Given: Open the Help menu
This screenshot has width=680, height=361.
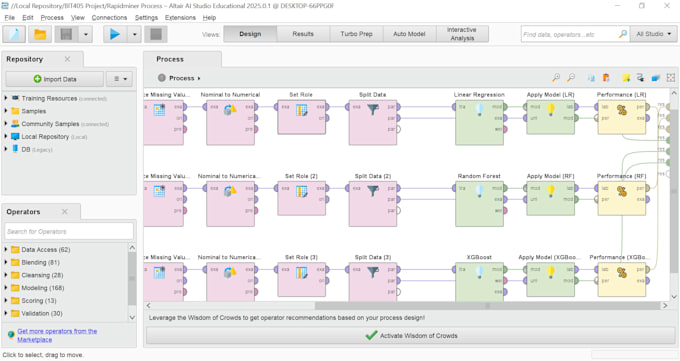Looking at the screenshot, I should (x=209, y=18).
